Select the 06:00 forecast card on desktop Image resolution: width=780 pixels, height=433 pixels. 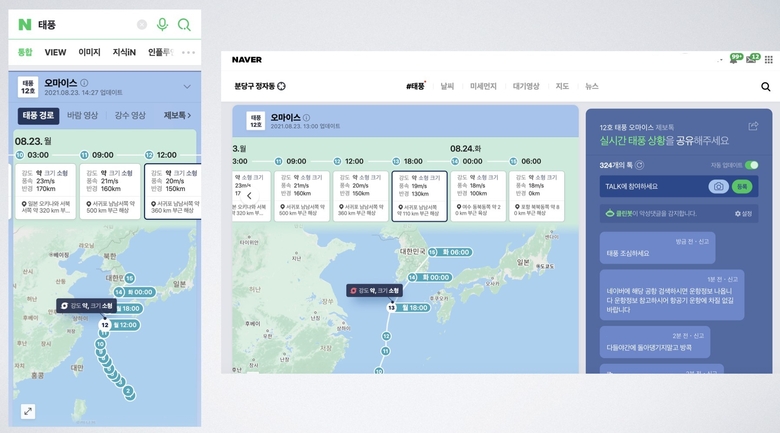tap(537, 196)
